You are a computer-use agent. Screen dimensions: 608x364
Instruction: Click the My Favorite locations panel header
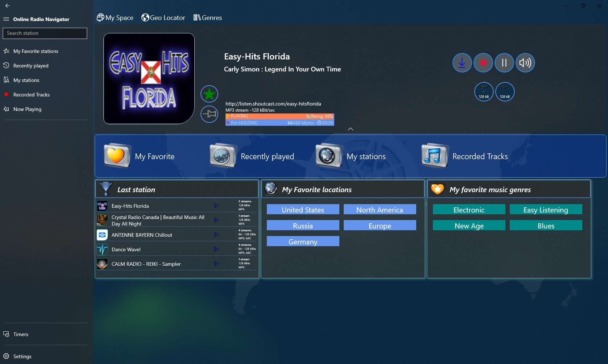coord(343,189)
